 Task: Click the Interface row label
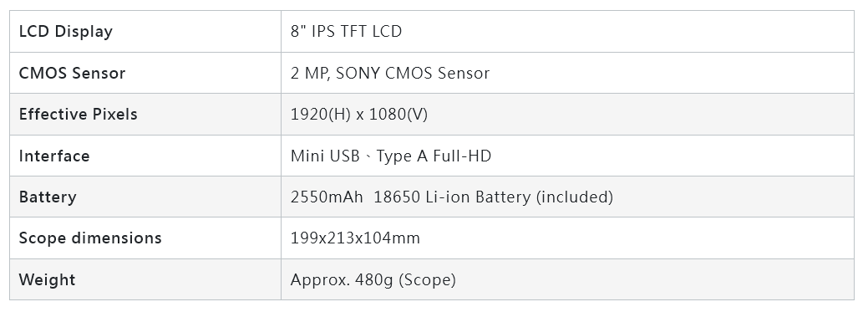click(54, 156)
